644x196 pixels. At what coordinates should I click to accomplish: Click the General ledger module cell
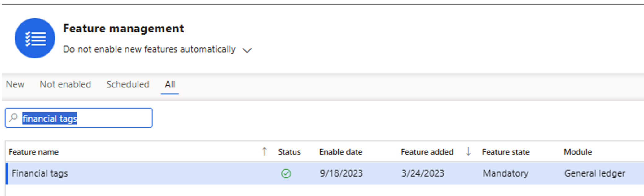595,173
